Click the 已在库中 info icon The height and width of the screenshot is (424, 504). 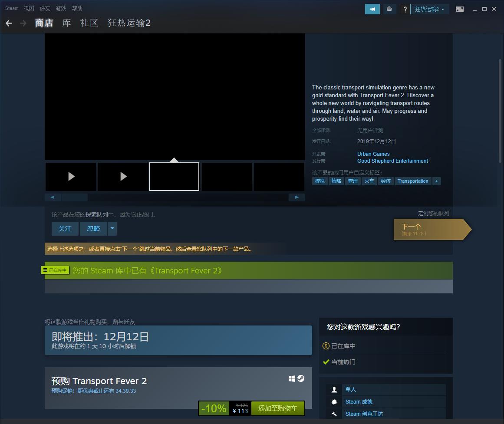pyautogui.click(x=326, y=346)
